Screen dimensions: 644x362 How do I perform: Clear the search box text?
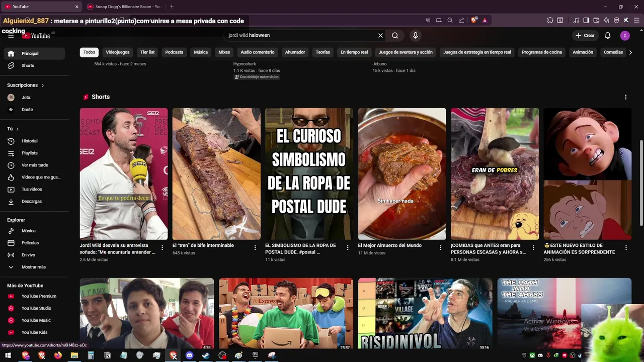click(380, 35)
